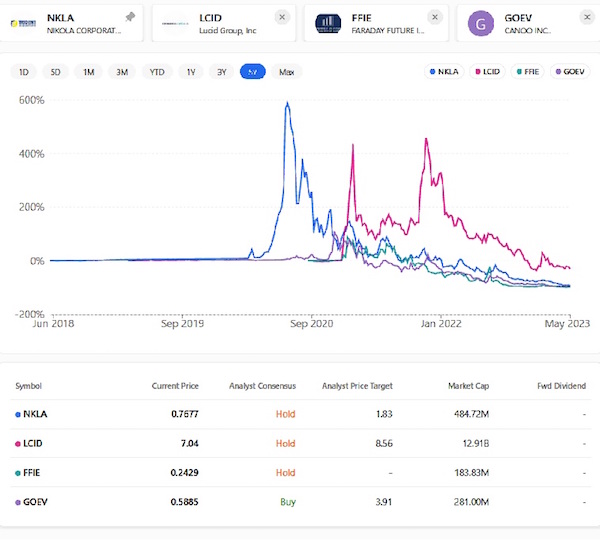
Task: Click the pin icon on the NKLA card
Action: click(x=130, y=17)
